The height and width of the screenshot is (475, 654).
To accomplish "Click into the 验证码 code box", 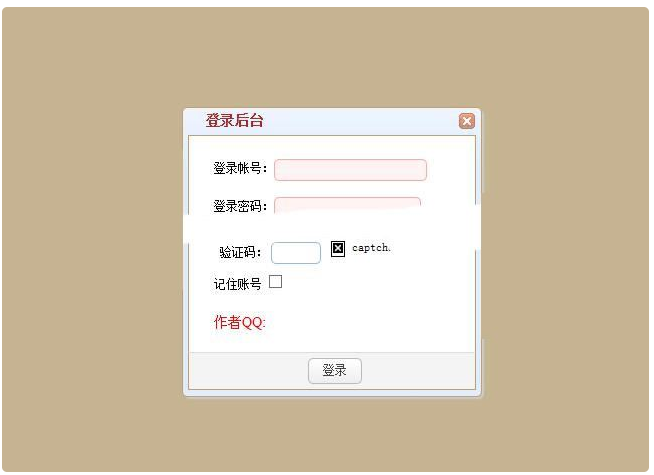I will tap(296, 253).
